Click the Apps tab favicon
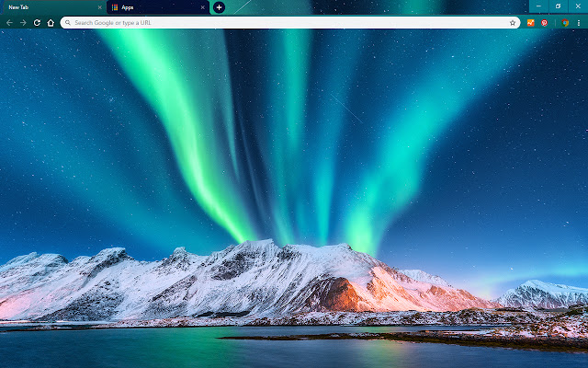This screenshot has width=588, height=368. pos(115,7)
